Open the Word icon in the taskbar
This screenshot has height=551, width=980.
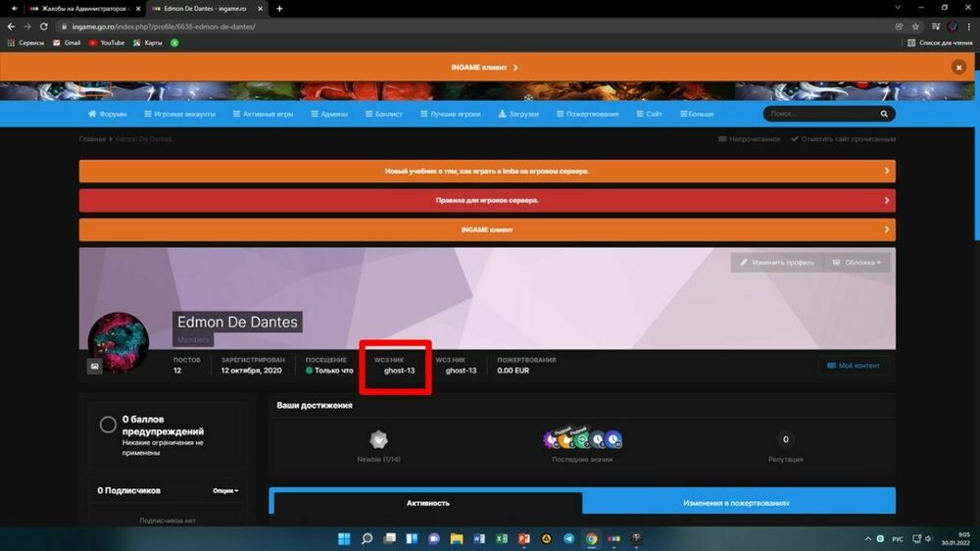coord(479,539)
